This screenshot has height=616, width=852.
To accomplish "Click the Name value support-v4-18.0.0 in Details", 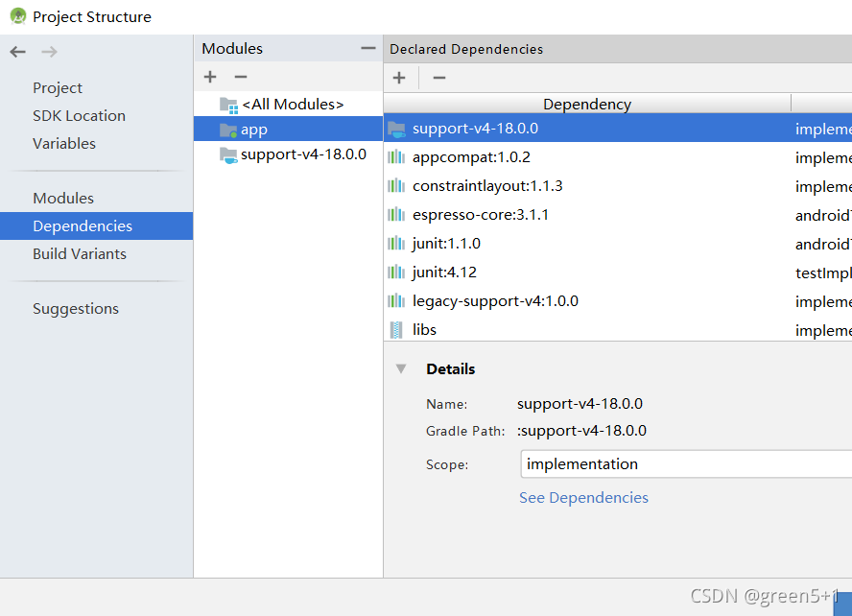I will point(580,404).
